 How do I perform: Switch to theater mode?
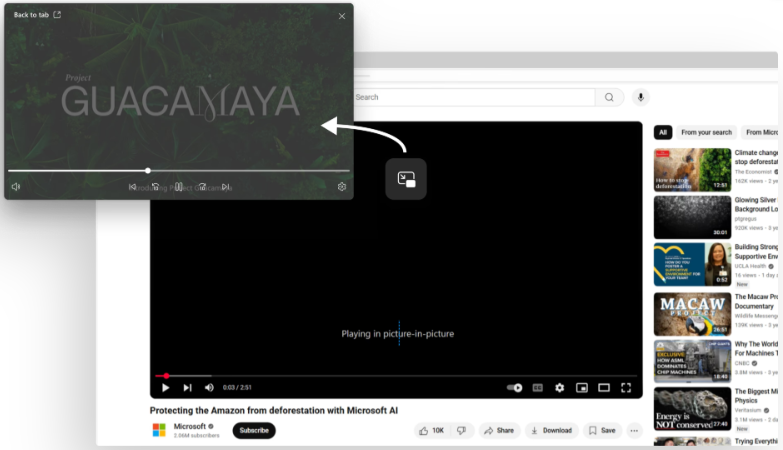click(x=604, y=388)
